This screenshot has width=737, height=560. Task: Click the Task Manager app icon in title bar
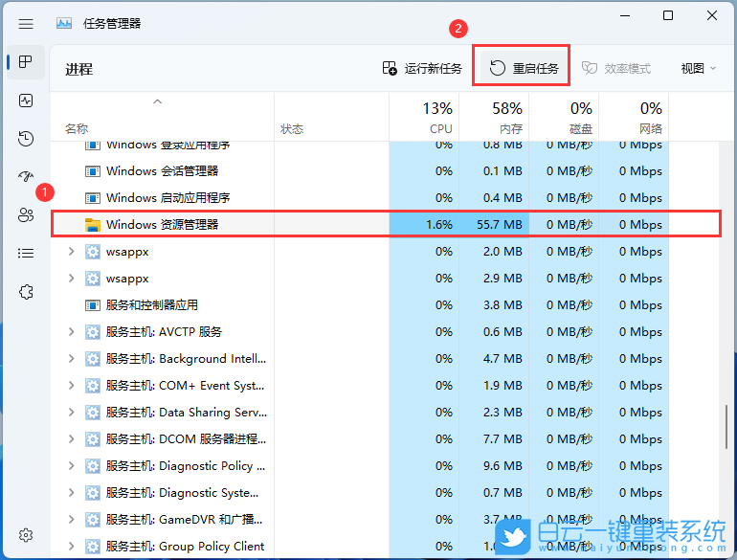(x=64, y=23)
